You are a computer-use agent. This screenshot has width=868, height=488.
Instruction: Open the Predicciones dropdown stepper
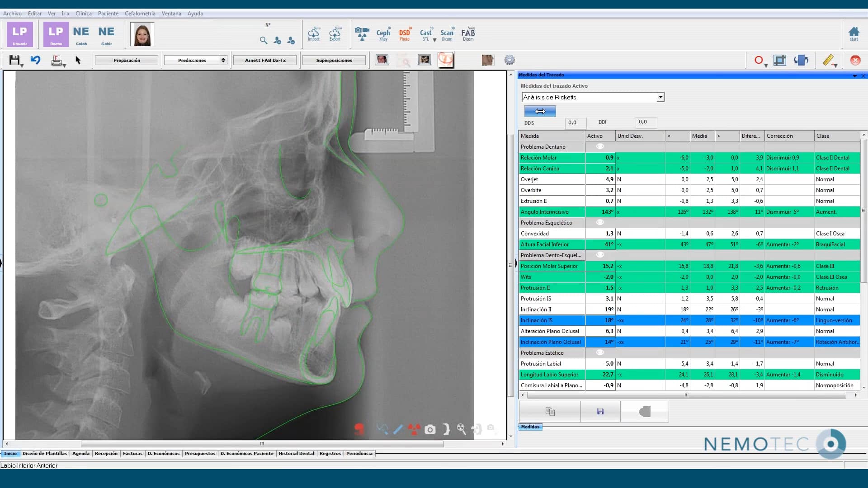click(x=223, y=60)
